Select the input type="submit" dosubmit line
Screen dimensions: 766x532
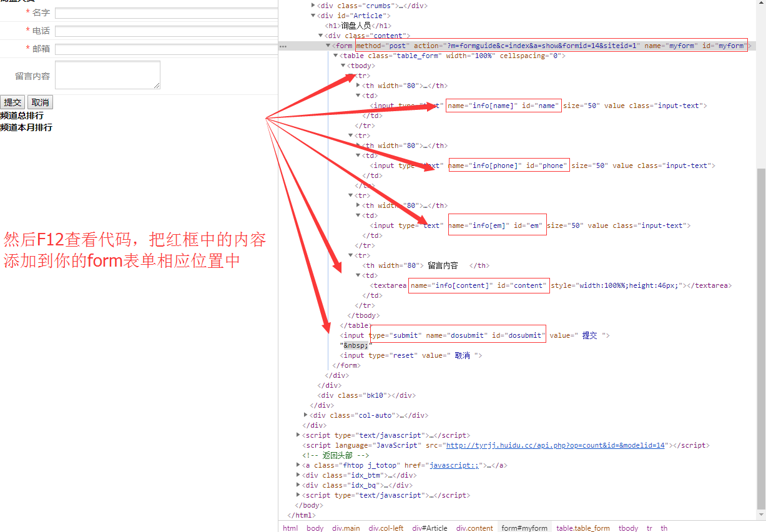pos(475,335)
